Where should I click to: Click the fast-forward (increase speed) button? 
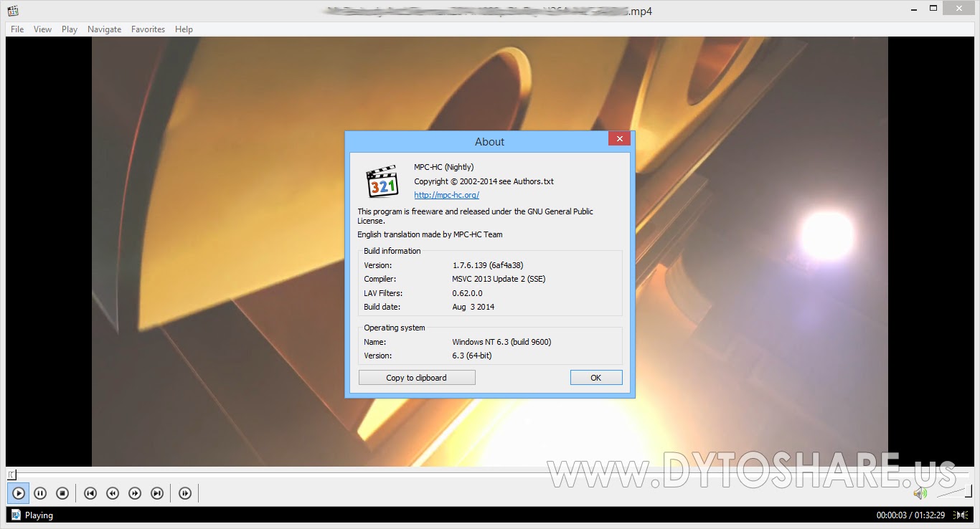[x=134, y=493]
